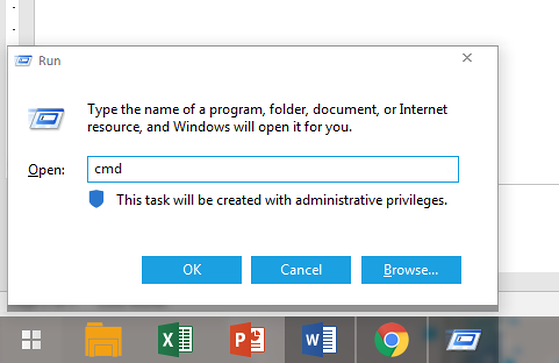
Task: Cancel the Run dialog
Action: (x=301, y=270)
